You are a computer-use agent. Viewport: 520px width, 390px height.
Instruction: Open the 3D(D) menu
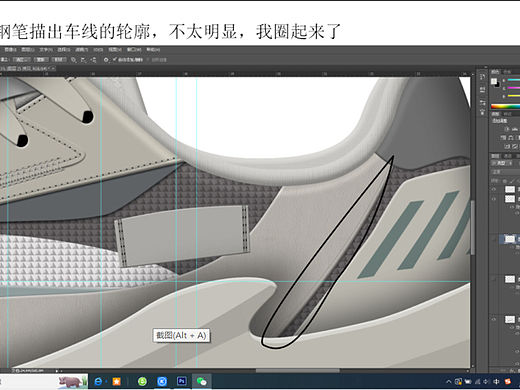(x=98, y=50)
